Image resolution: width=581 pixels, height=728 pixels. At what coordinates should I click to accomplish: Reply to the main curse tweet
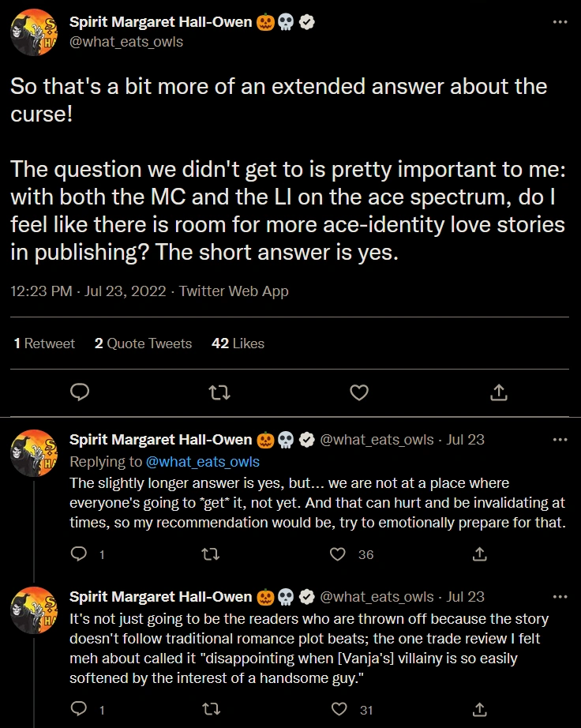[x=80, y=392]
